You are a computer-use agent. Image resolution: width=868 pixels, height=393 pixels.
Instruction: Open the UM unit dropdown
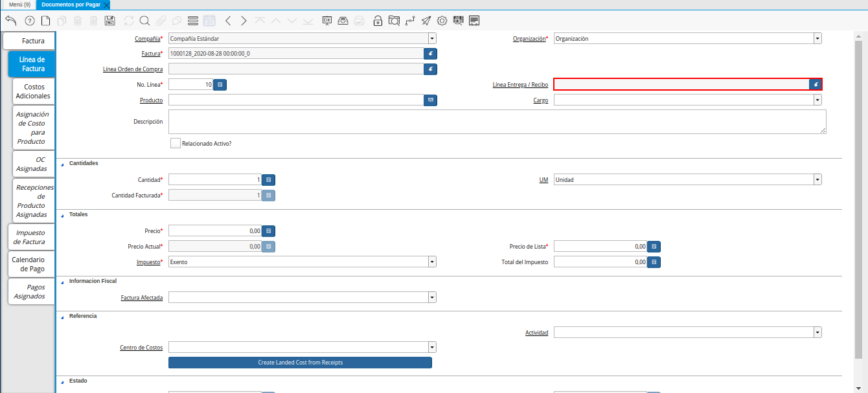[817, 179]
